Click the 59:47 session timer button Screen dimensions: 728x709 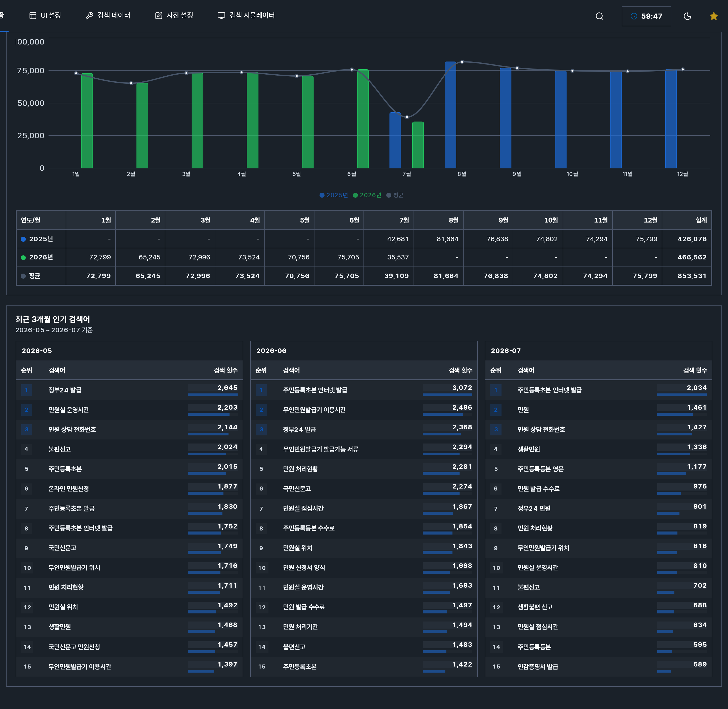647,16
